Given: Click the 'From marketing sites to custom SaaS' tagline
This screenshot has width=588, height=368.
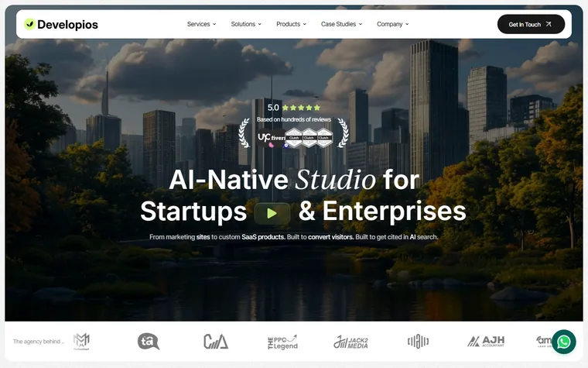Looking at the screenshot, I should point(294,237).
